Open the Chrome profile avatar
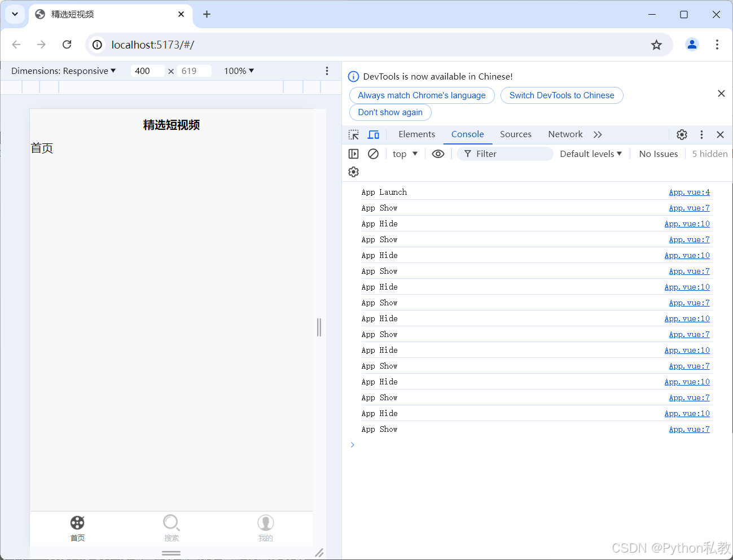Viewport: 733px width, 560px height. point(692,45)
